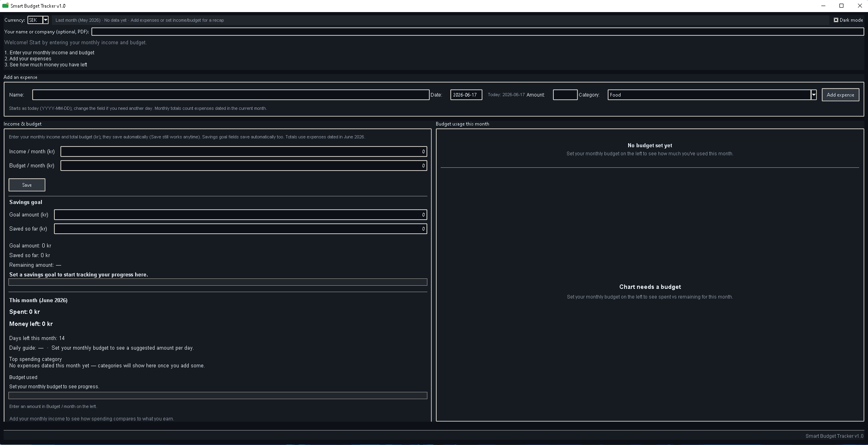
Task: Click the 'Spent: 0 kr' text
Action: 25,312
